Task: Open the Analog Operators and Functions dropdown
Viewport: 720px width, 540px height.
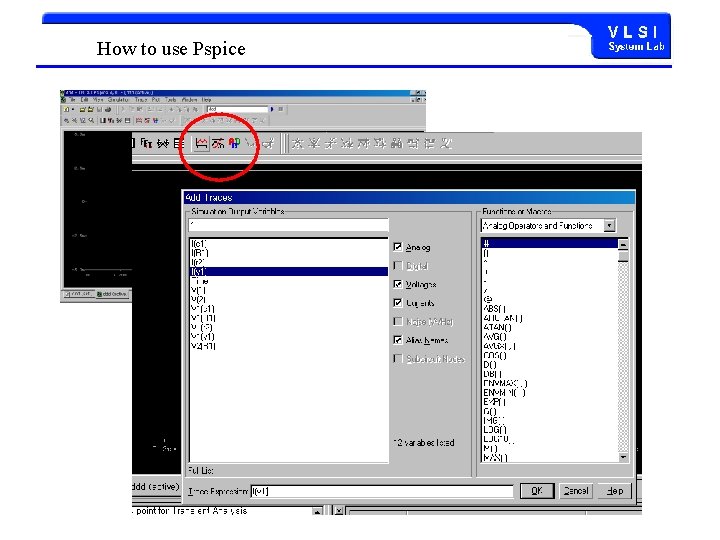Action: coord(609,225)
